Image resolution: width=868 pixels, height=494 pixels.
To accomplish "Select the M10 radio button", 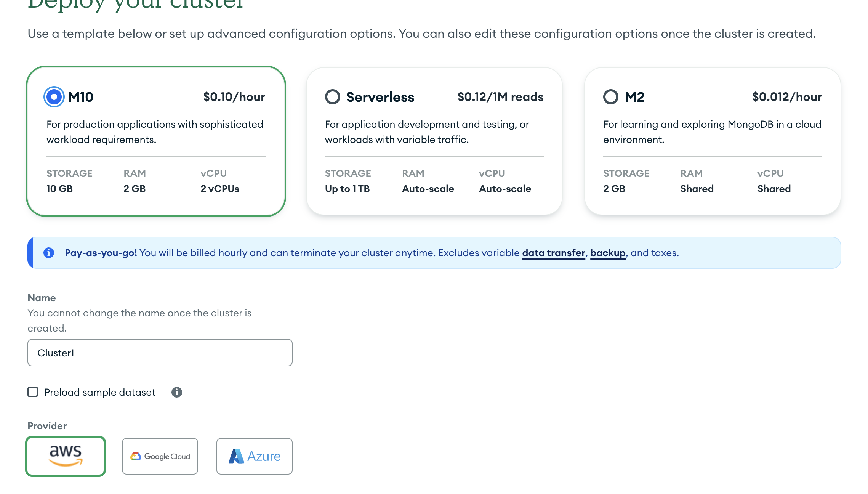I will click(x=54, y=97).
